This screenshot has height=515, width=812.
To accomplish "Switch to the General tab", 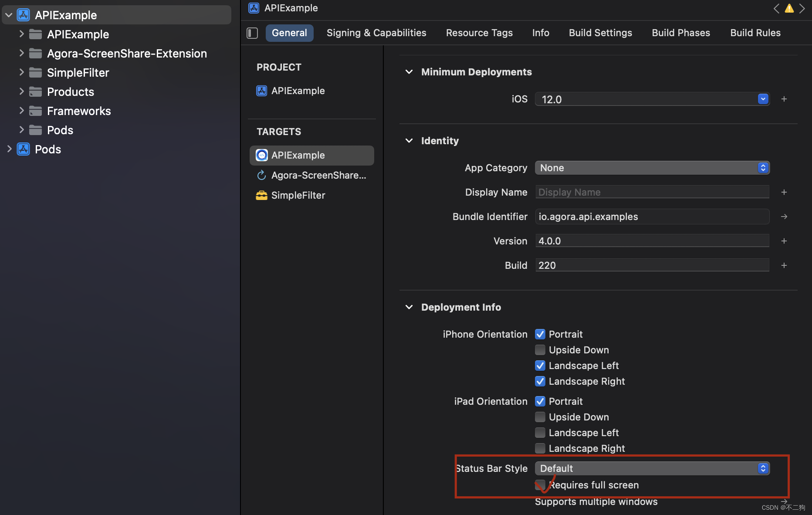I will coord(289,33).
